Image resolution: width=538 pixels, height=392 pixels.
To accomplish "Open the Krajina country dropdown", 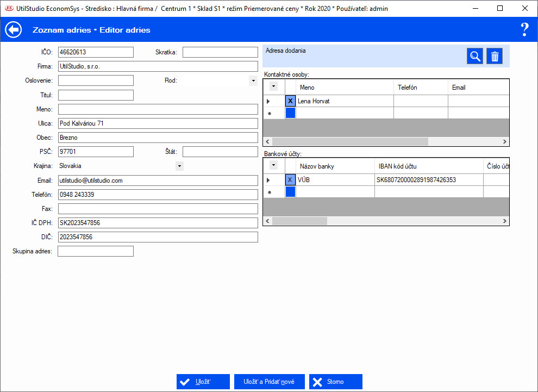I will pos(180,166).
